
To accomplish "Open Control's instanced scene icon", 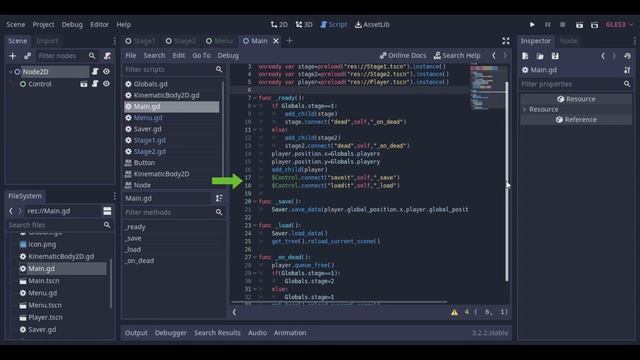I will pyautogui.click(x=84, y=84).
